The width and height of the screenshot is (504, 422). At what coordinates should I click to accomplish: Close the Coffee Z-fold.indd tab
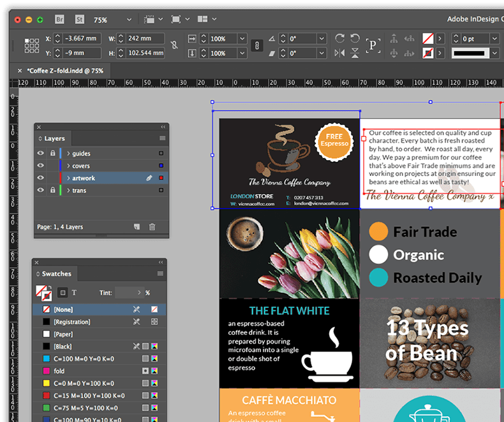coord(20,71)
